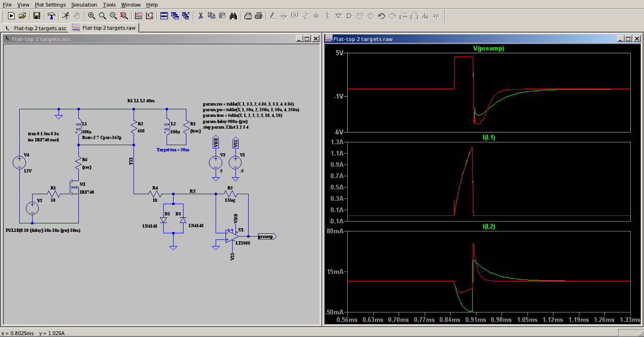Click the Save diskette icon
Screen dimensions: 644x337
[x=36, y=16]
